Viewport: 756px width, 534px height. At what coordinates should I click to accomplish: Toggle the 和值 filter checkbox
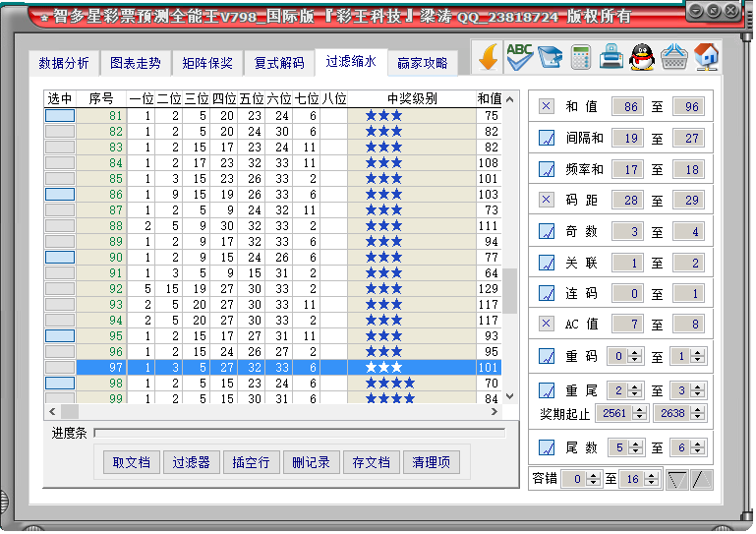coord(547,106)
